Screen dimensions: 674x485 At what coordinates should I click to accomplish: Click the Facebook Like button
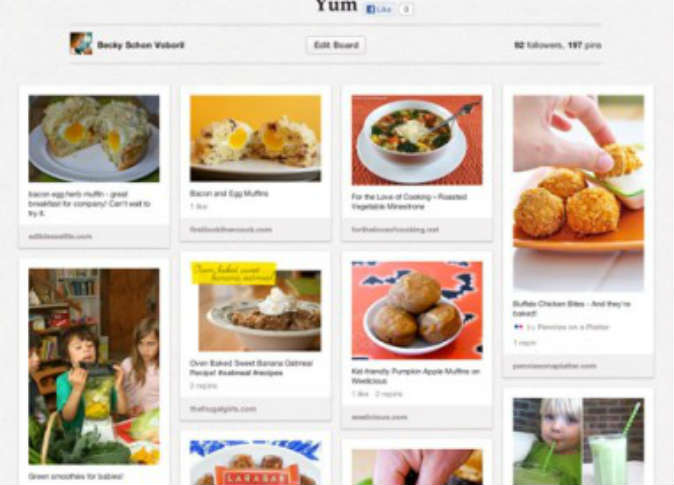(380, 9)
